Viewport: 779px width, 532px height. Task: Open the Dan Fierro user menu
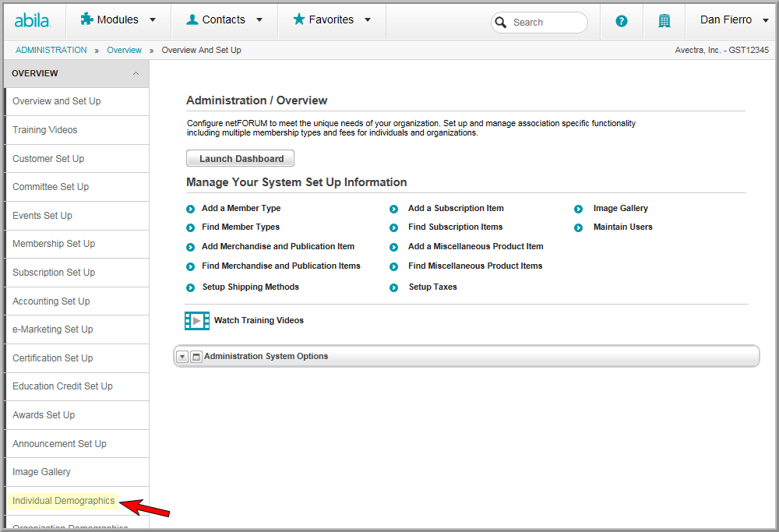pos(731,20)
